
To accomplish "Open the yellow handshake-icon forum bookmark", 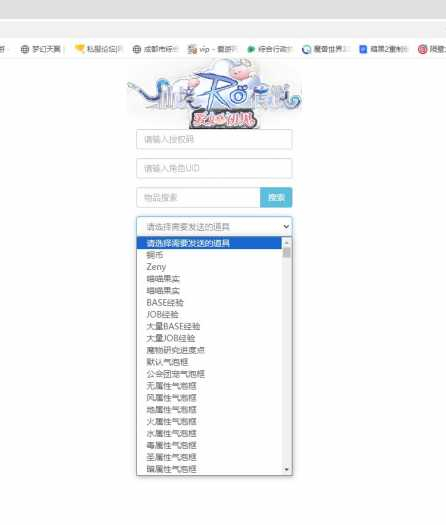I will 98,49.
